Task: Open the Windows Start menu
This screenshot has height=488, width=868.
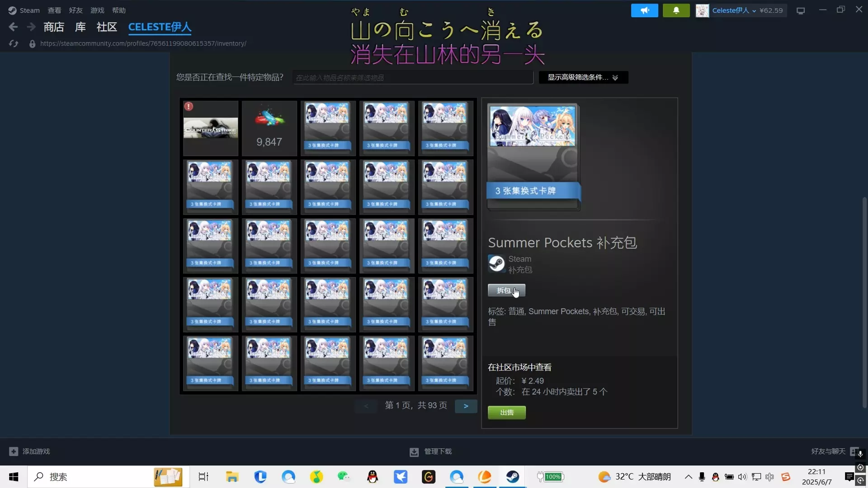Action: (14, 477)
